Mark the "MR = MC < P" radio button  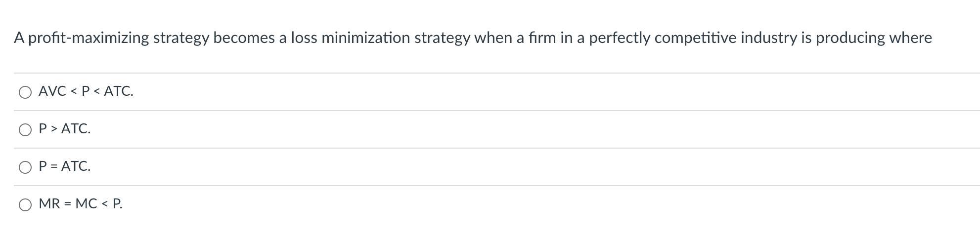click(x=25, y=205)
